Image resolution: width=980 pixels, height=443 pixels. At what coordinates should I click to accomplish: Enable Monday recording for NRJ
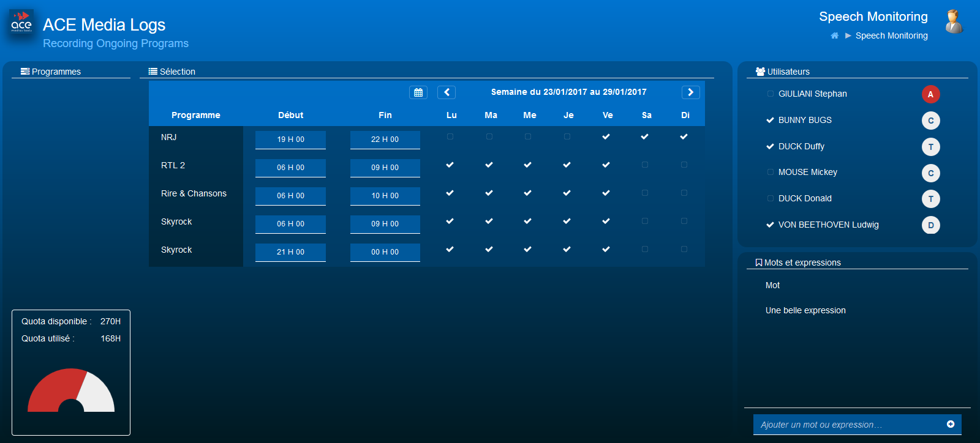click(x=450, y=136)
